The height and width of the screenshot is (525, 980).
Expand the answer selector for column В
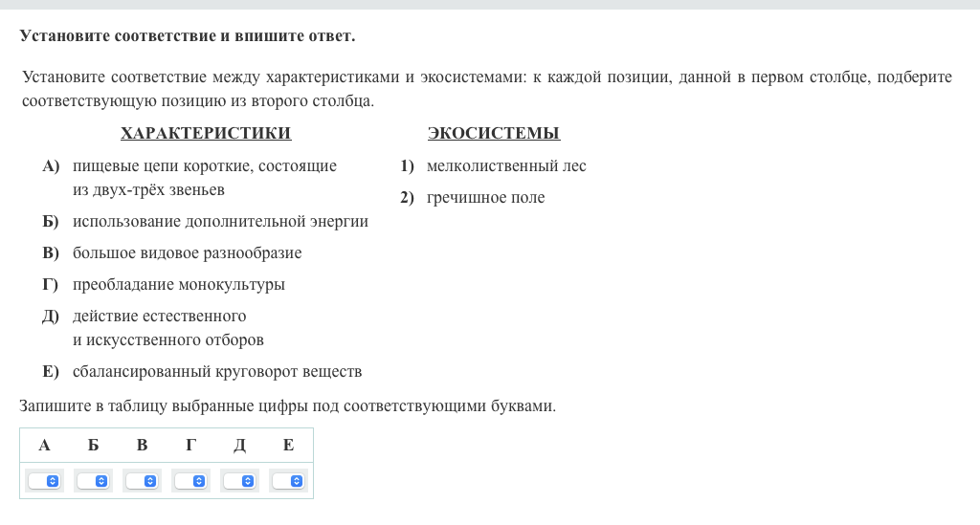143,481
